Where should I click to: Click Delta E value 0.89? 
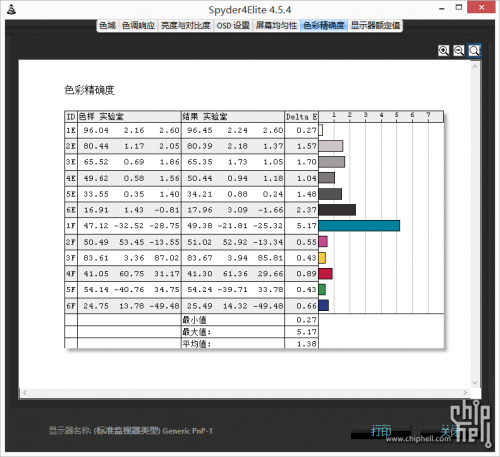[306, 274]
